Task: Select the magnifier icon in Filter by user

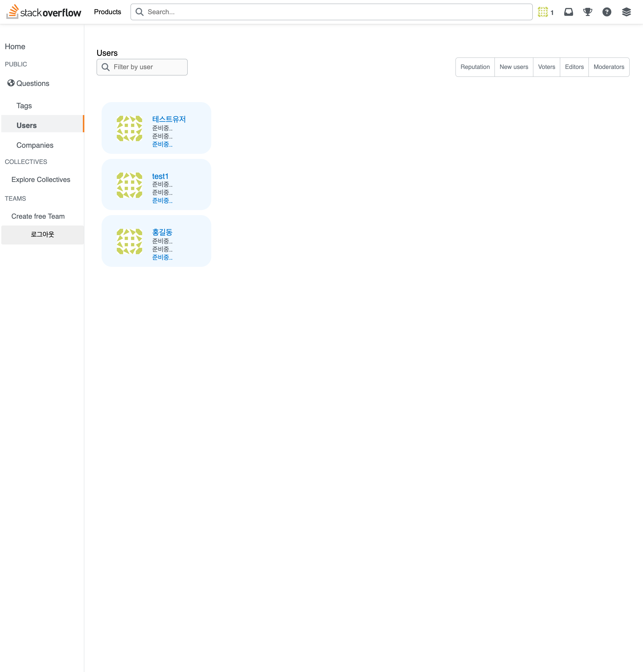Action: click(106, 67)
